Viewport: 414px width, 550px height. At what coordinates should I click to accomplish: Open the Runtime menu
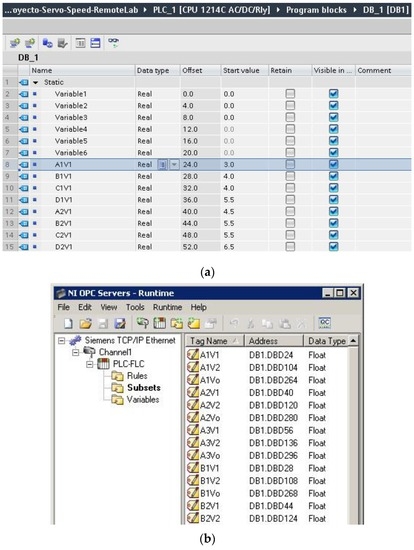[167, 307]
